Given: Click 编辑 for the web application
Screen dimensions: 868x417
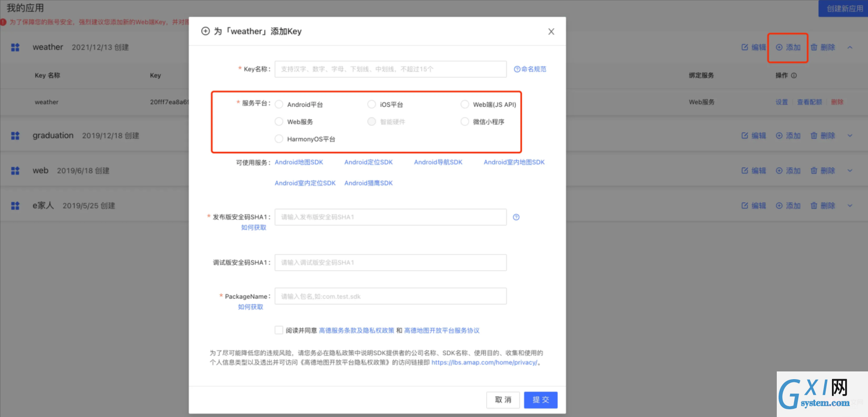Looking at the screenshot, I should click(x=754, y=170).
